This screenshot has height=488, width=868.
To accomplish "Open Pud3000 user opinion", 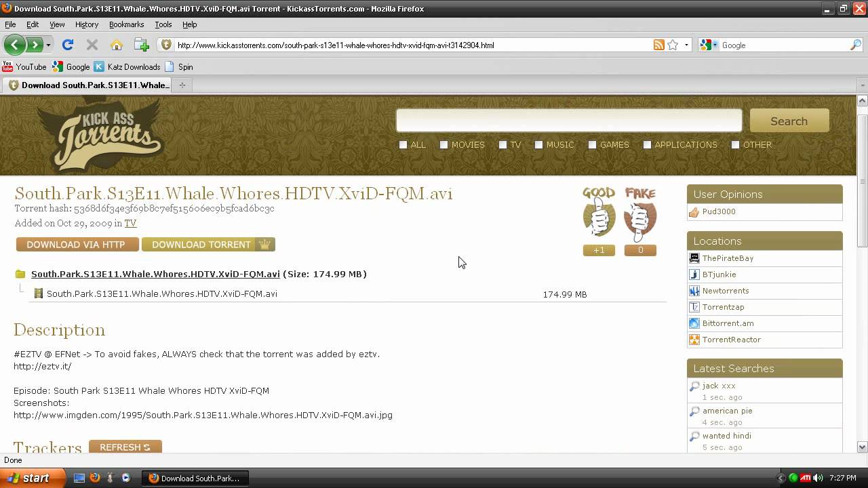I will coord(719,211).
